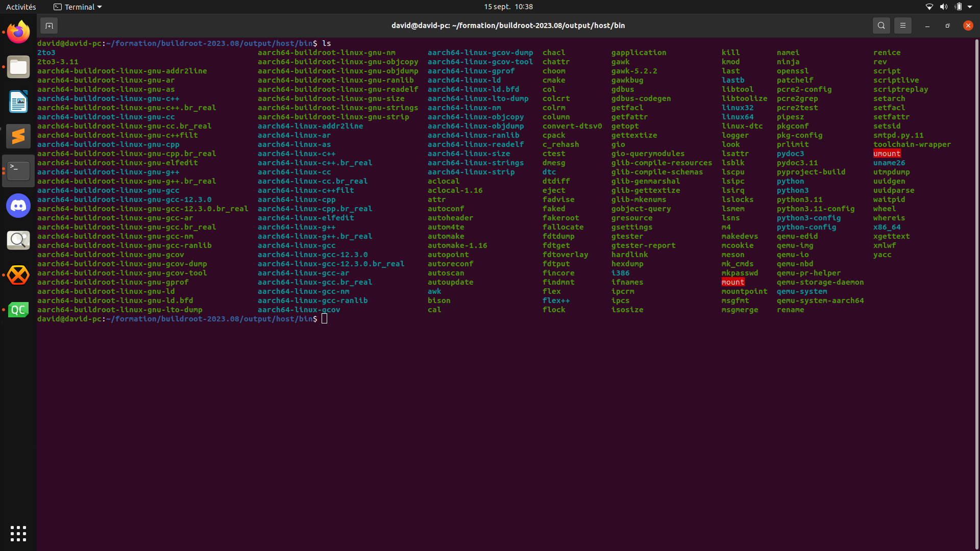
Task: Click aarch64-linux-gcc-ranlib entry
Action: coord(312,300)
